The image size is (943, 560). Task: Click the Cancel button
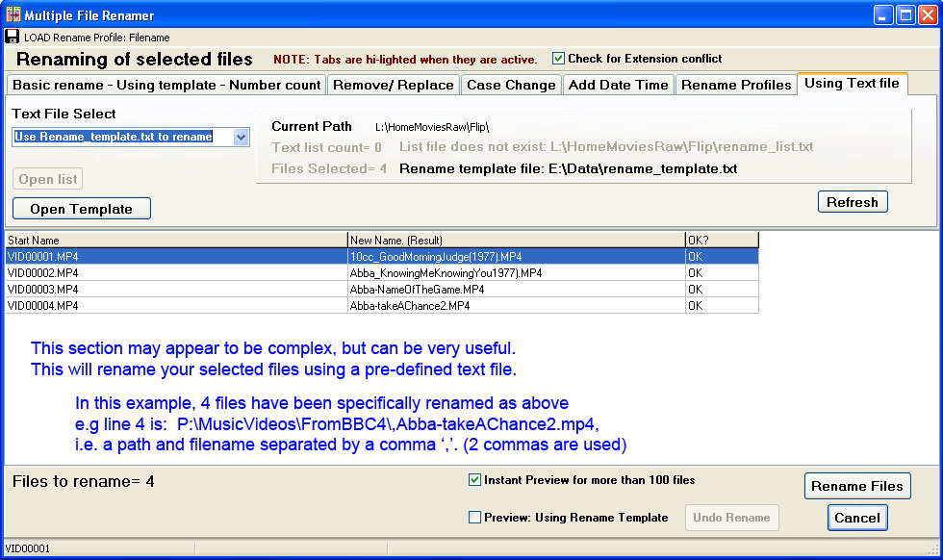(857, 518)
